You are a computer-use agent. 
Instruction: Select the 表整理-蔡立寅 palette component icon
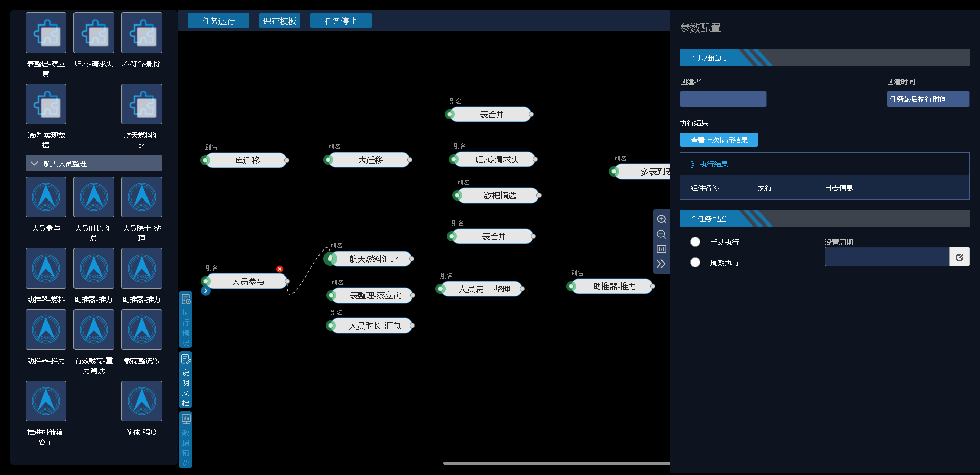pos(46,33)
